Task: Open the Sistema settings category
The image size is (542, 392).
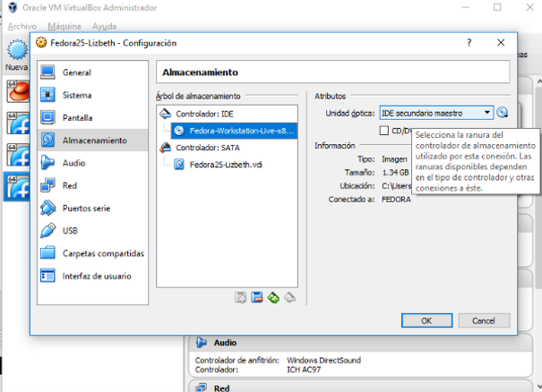Action: [x=92, y=95]
